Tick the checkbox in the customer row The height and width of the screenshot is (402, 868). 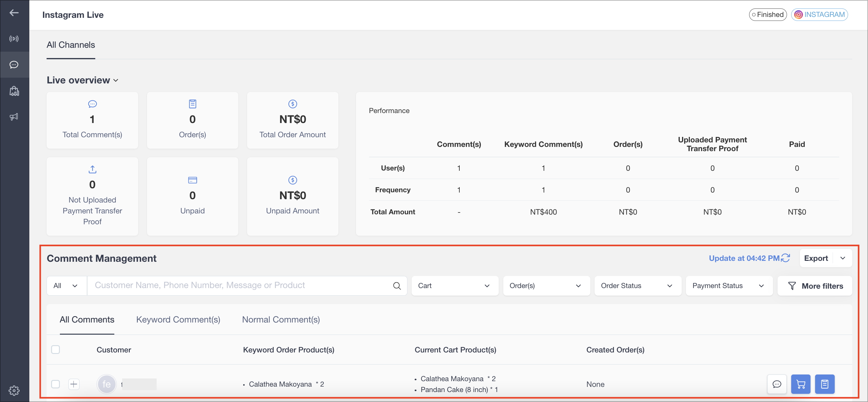coord(56,384)
